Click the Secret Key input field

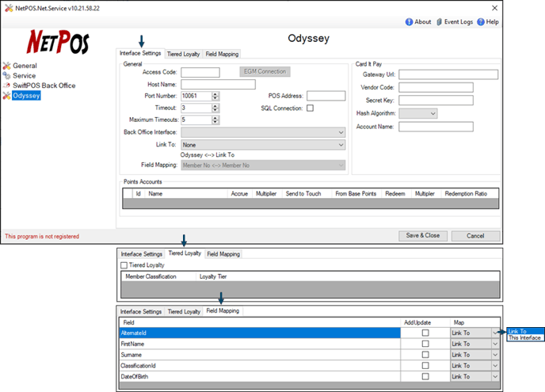pyautogui.click(x=436, y=100)
